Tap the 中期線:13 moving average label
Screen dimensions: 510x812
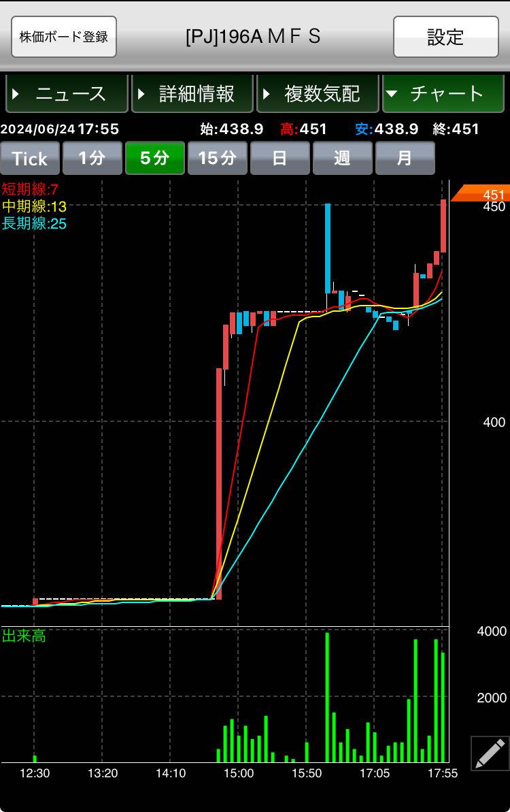(34, 206)
